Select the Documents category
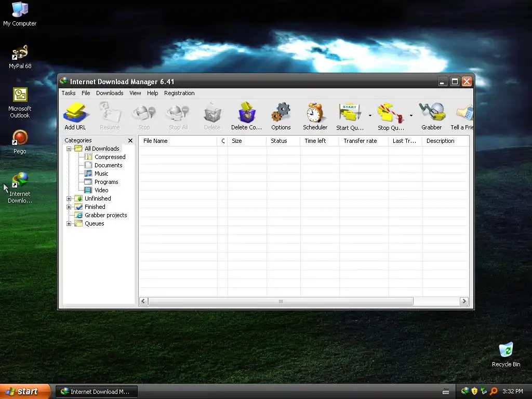Screen dimensions: 532x399 pyautogui.click(x=108, y=165)
